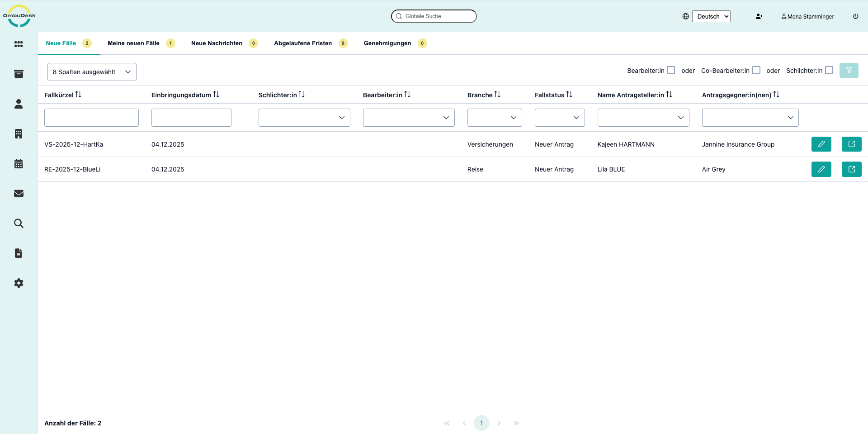Switch to the Abgelaufene Fristen tab
This screenshot has width=868, height=434.
point(303,43)
